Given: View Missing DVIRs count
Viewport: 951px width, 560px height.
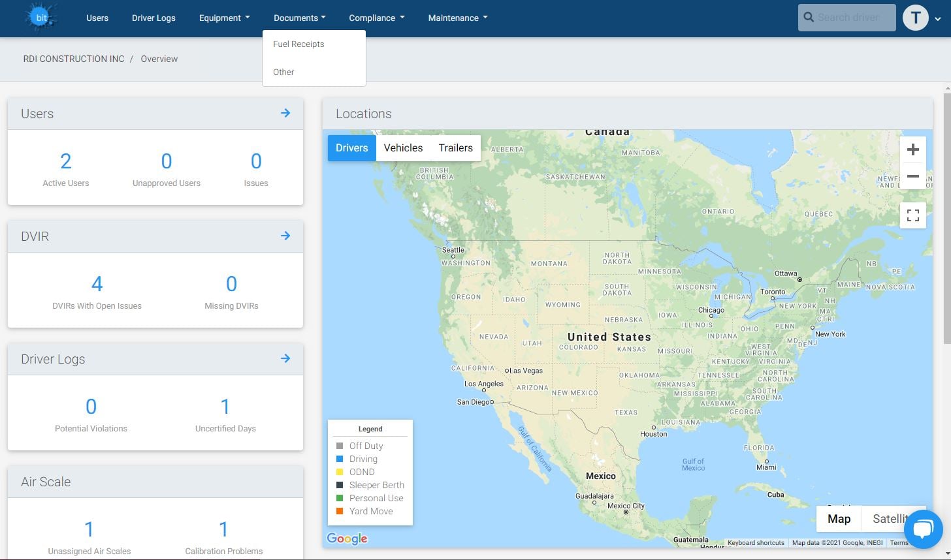Looking at the screenshot, I should pos(231,291).
